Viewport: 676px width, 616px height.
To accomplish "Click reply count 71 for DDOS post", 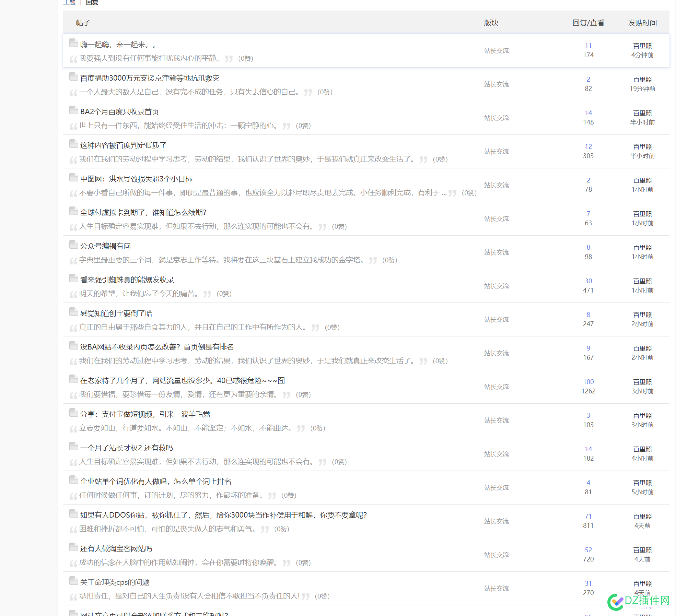I will tap(588, 516).
